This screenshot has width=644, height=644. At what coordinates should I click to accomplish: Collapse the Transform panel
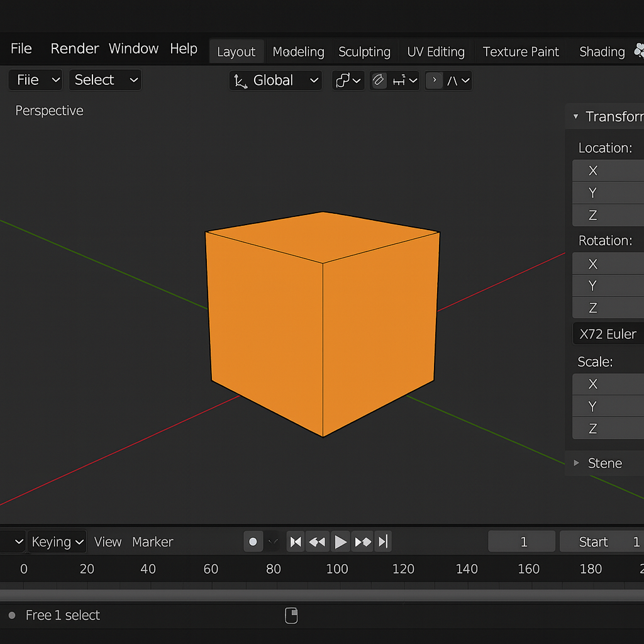click(576, 116)
